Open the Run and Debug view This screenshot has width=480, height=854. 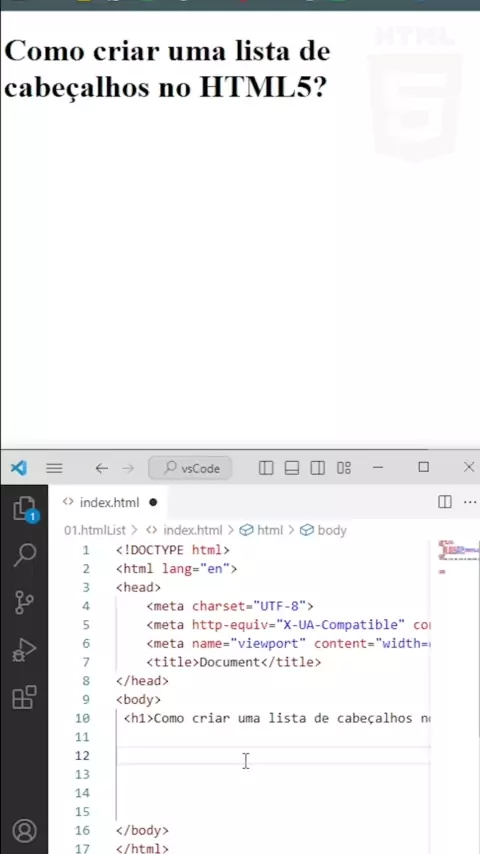click(25, 649)
